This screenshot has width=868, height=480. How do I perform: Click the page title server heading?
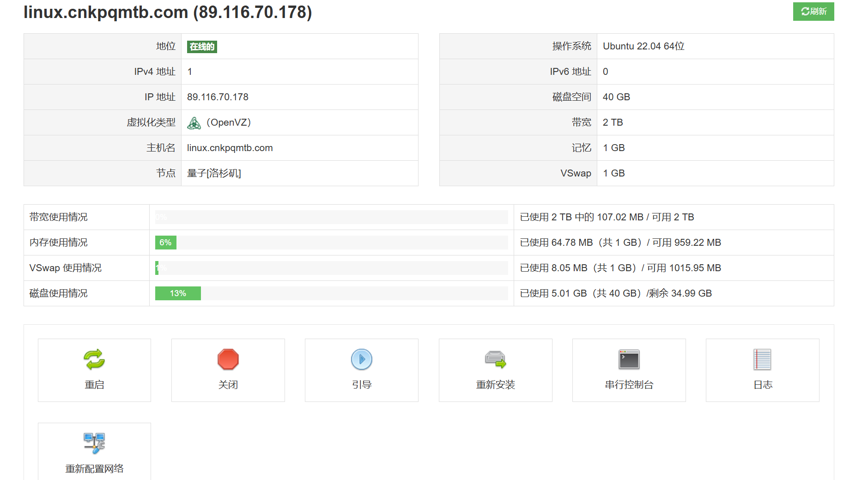[168, 12]
